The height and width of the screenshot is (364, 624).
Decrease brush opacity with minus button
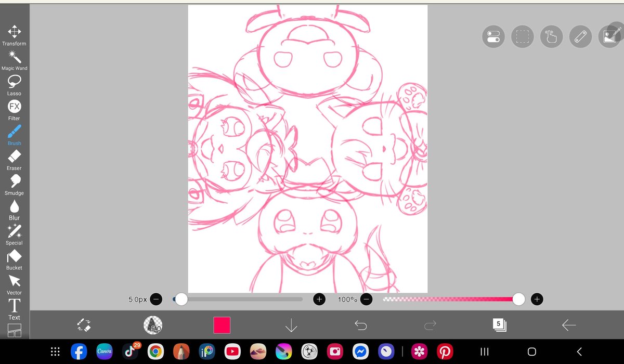pos(366,300)
